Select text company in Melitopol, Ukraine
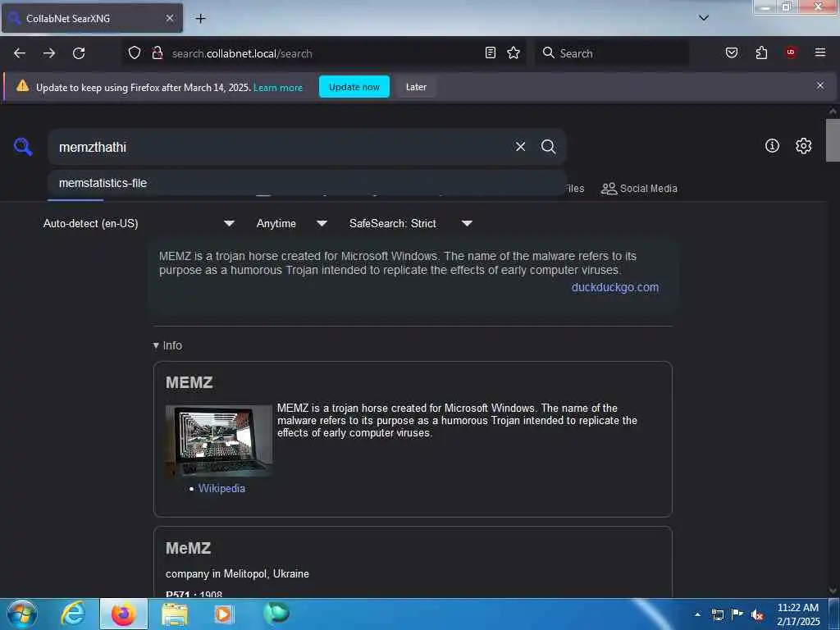840x630 pixels. click(237, 573)
